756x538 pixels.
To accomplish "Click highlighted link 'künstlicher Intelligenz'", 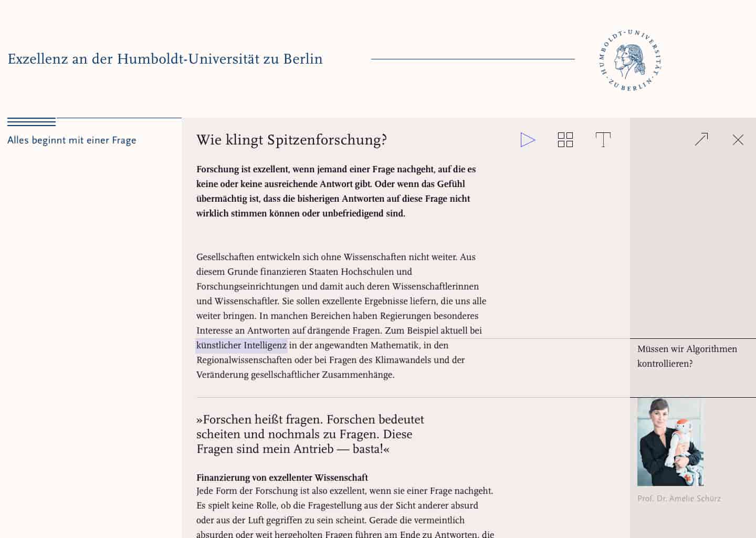I will tap(241, 345).
